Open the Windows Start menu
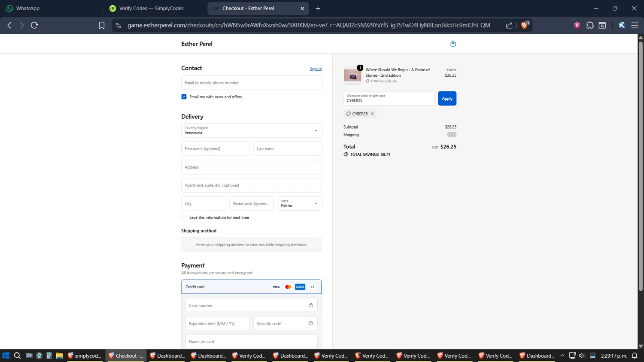 pyautogui.click(x=6, y=356)
